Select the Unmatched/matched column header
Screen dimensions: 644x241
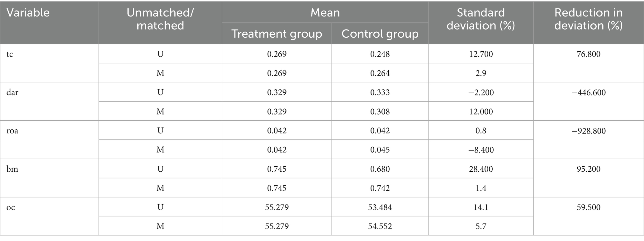tap(160, 19)
